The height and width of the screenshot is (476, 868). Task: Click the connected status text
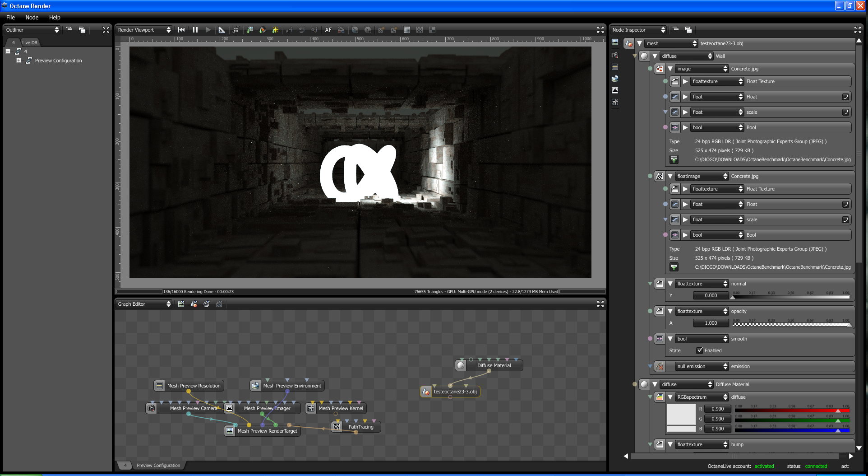[x=816, y=466]
